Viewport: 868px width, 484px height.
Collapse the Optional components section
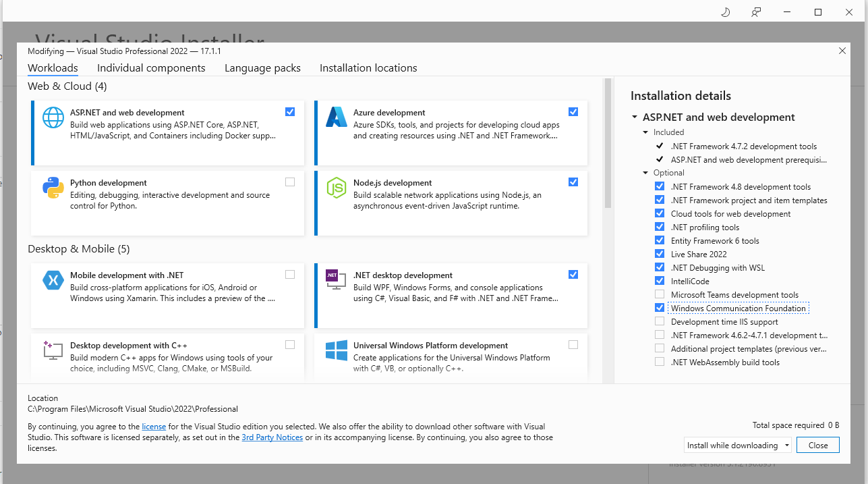click(645, 172)
